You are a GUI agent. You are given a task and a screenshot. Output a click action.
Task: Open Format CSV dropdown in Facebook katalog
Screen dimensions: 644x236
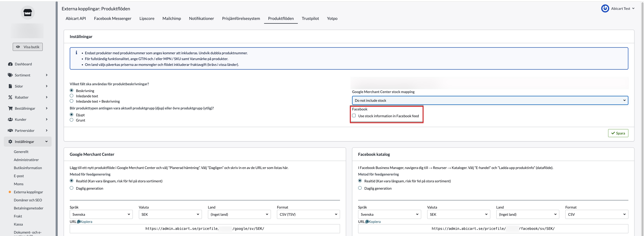(x=597, y=214)
